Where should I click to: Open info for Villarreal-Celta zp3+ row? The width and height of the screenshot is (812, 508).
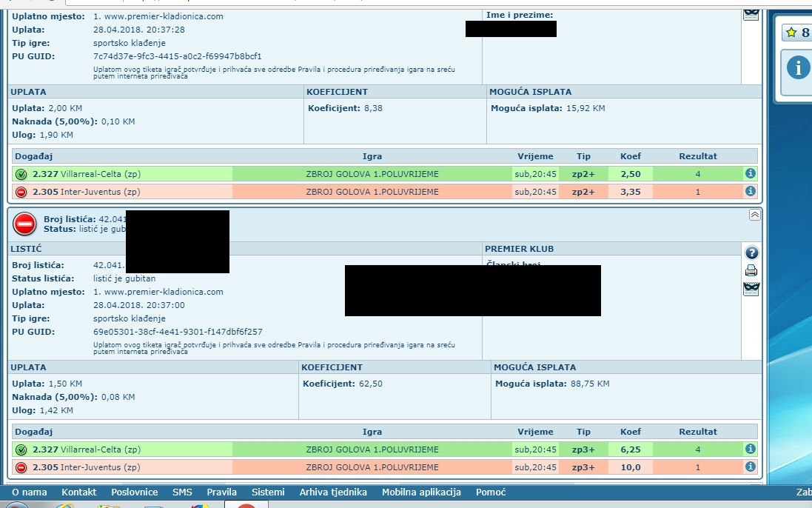pyautogui.click(x=750, y=449)
